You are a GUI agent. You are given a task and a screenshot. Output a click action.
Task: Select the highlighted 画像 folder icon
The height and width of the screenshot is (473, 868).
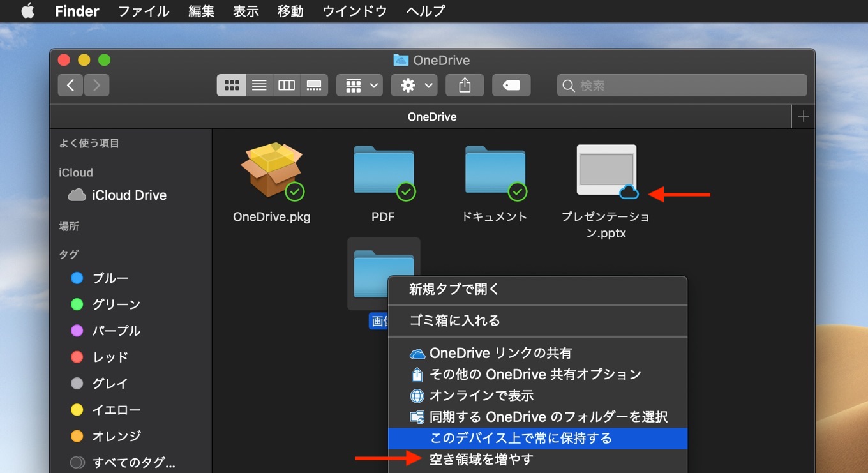(384, 274)
